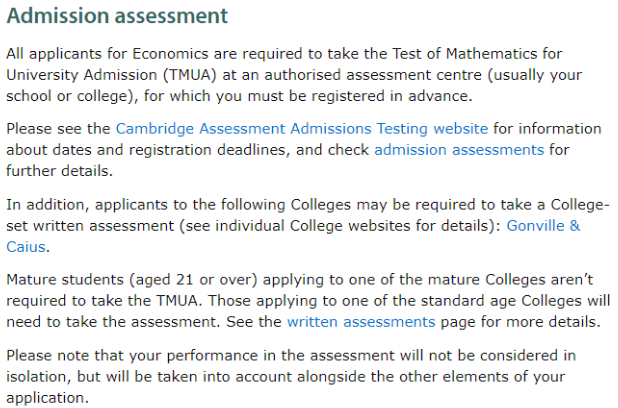Click the 'Test of Mathematics for' phrase

(477, 54)
